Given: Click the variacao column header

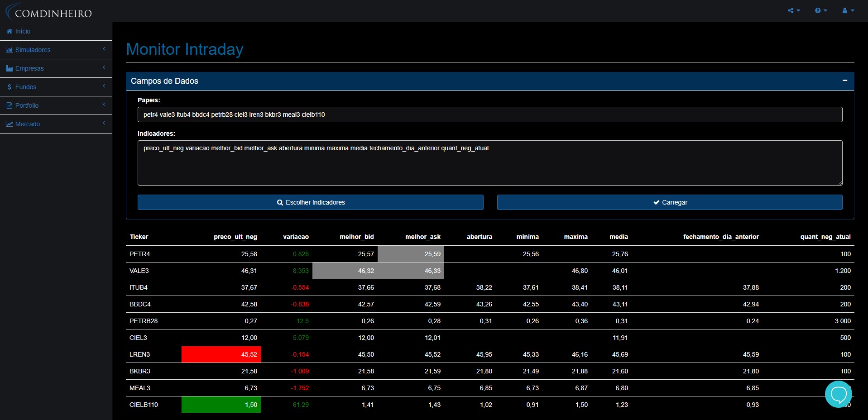Looking at the screenshot, I should tap(296, 237).
